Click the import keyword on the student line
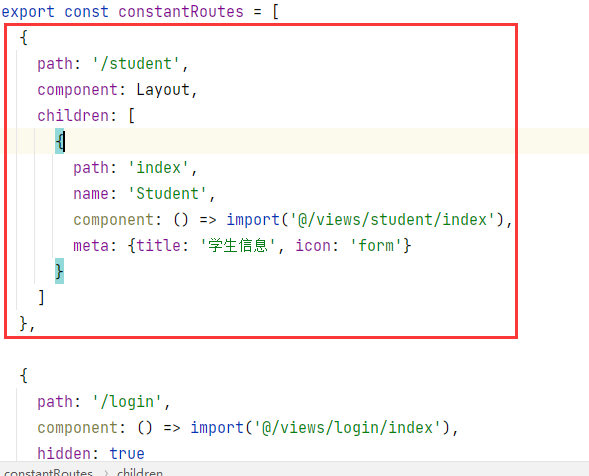Screen dimensions: 589x476 253,219
